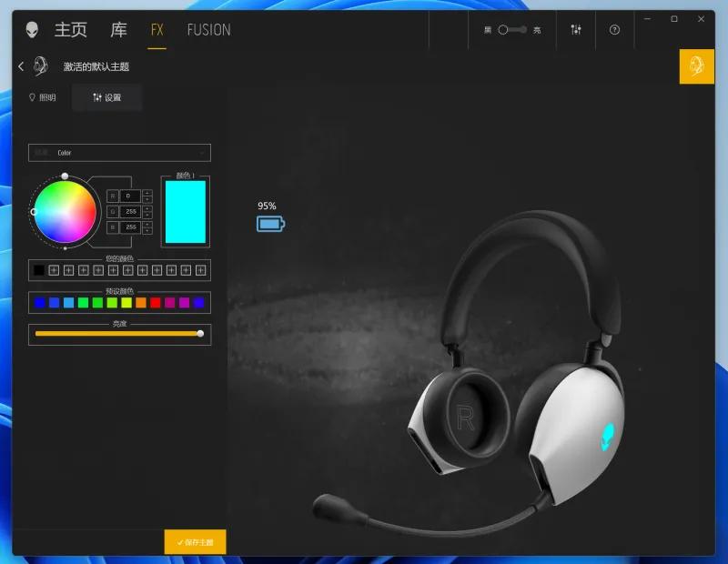Image resolution: width=728 pixels, height=564 pixels.
Task: Click the headset icon next to 激活的默认主题
Action: tap(40, 66)
